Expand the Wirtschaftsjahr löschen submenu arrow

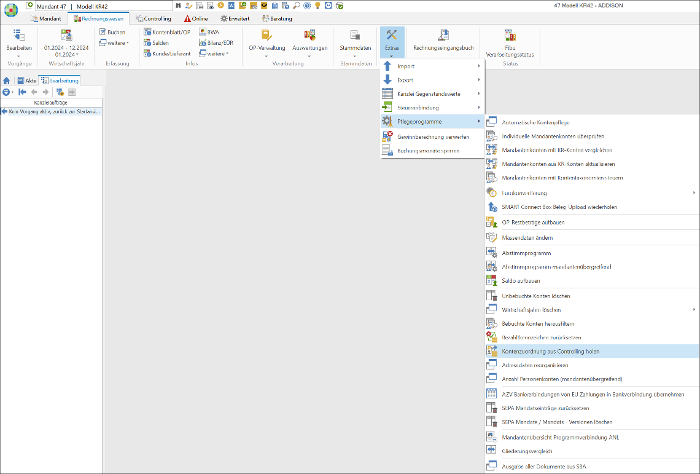click(x=694, y=310)
